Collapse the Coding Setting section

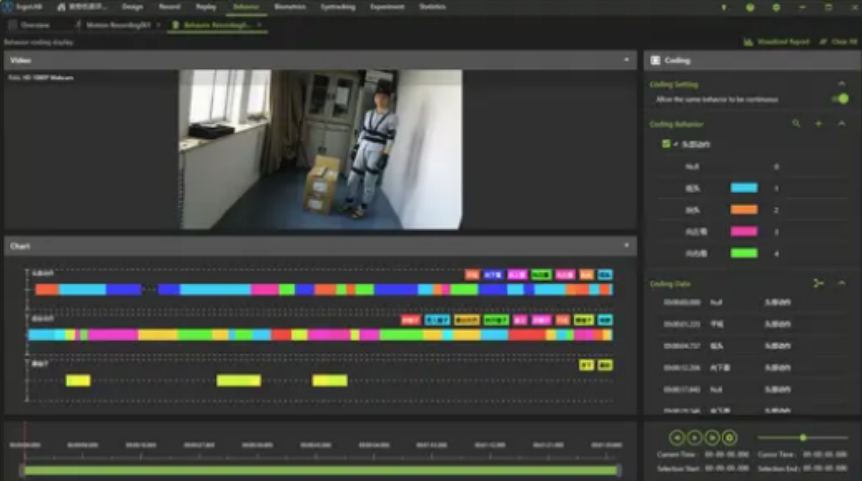coord(842,85)
